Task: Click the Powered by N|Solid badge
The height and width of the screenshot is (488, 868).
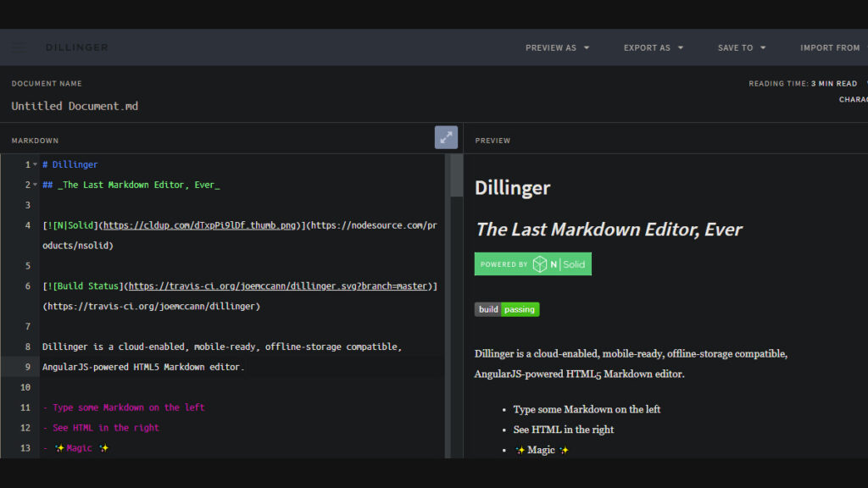Action: coord(532,264)
